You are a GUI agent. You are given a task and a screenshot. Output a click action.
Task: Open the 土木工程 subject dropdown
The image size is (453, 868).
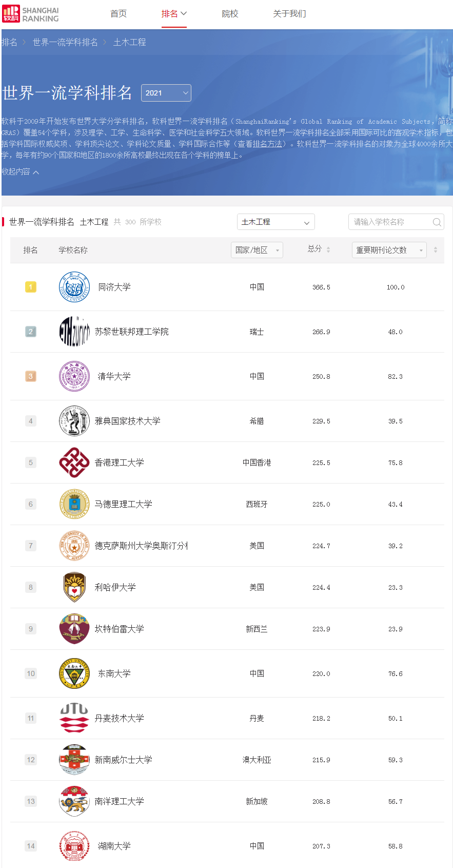pyautogui.click(x=275, y=222)
